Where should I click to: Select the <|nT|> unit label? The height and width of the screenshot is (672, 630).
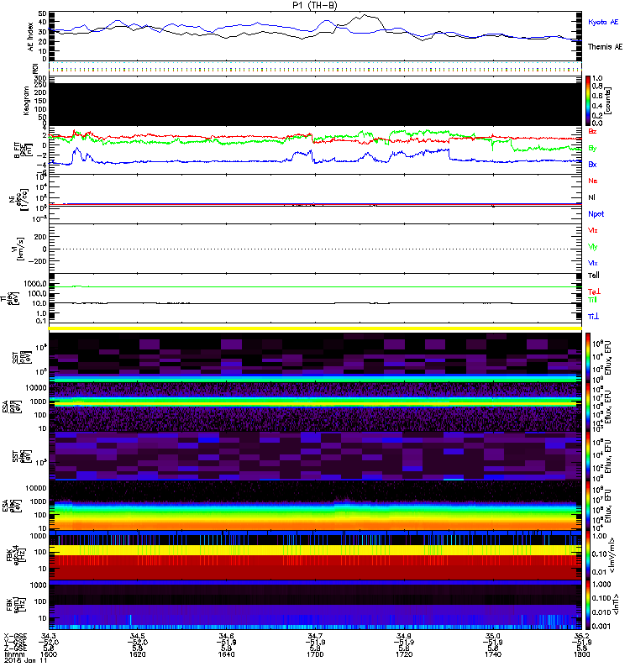point(617,605)
